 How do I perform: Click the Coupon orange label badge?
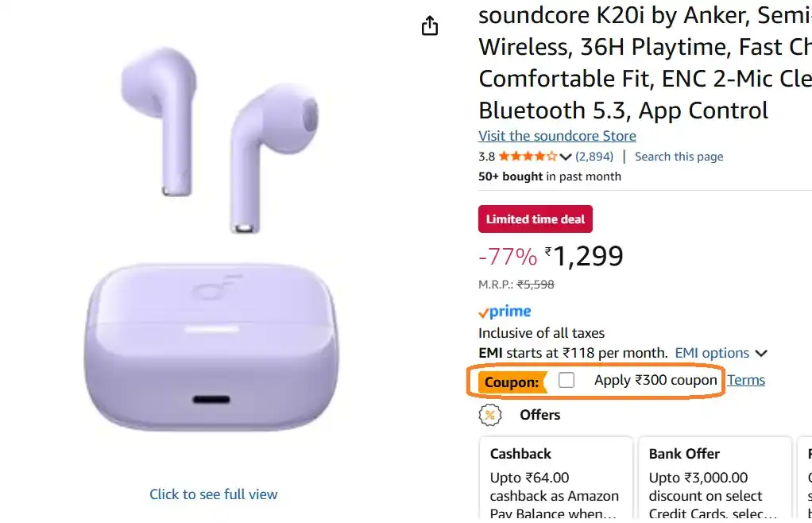(511, 382)
